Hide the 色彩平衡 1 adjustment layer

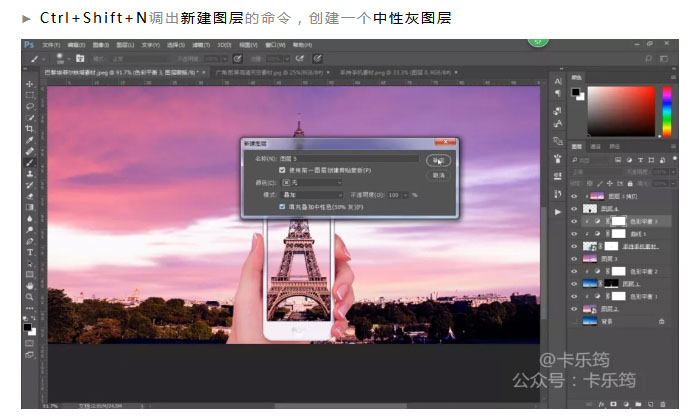coord(574,296)
